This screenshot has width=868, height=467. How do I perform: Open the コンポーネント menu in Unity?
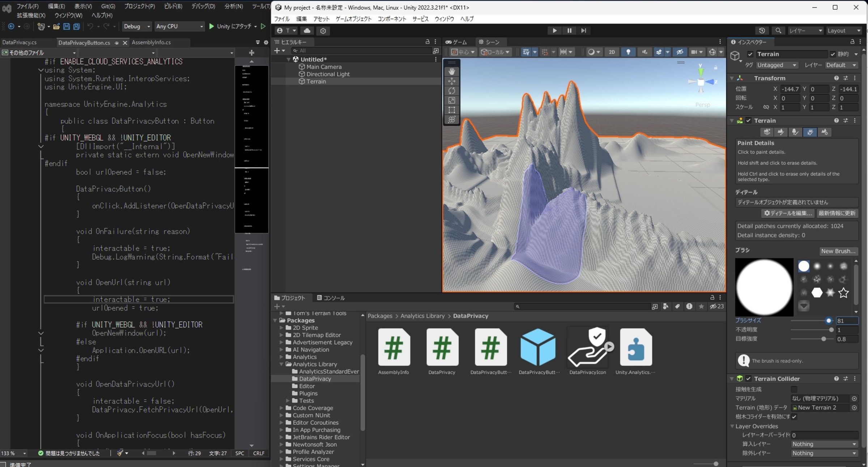(x=392, y=19)
